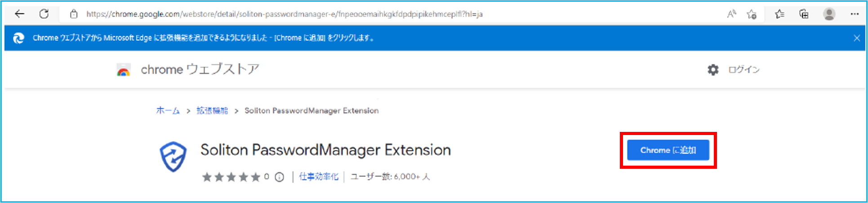Open the favorites list icon

click(780, 14)
